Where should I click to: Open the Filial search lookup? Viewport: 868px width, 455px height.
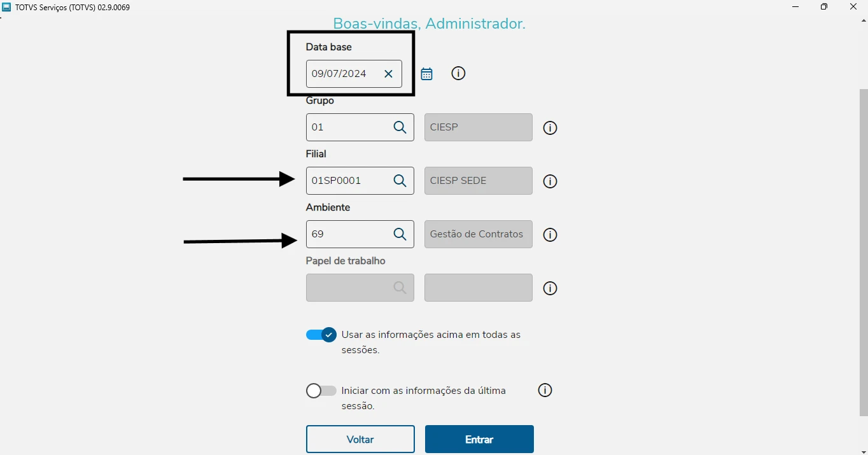(x=400, y=180)
